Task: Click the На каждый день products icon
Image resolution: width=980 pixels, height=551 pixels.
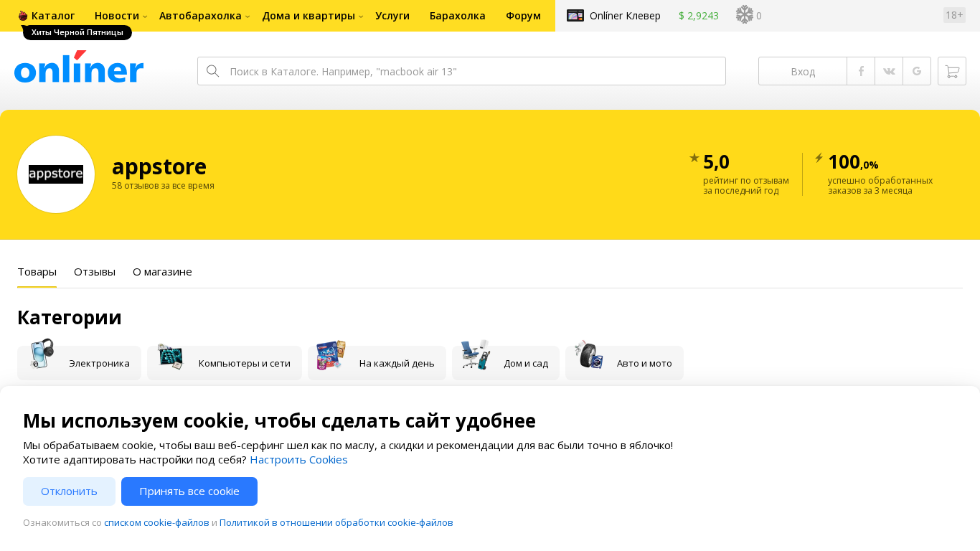Action: (x=331, y=355)
